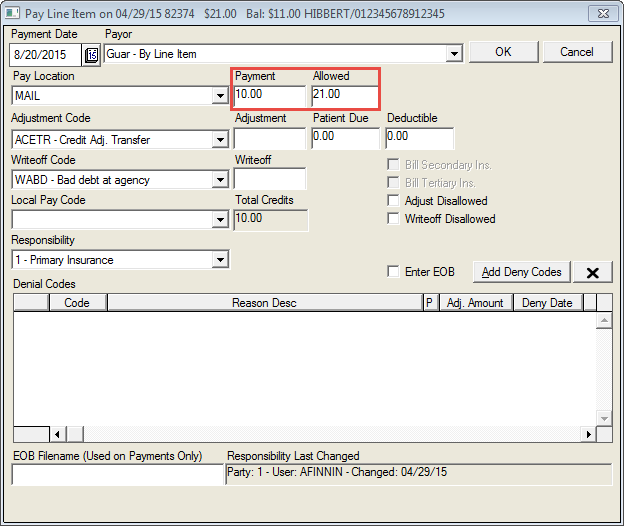This screenshot has height=526, width=624.
Task: Toggle the Writeoff Disallowed checkbox
Action: click(394, 219)
